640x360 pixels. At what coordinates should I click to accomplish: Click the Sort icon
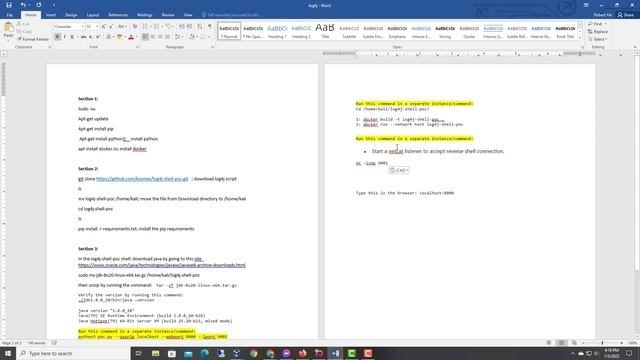200,27
